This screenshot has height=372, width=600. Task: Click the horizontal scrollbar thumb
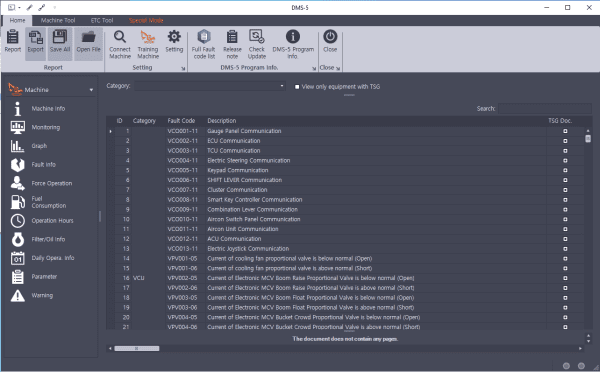pyautogui.click(x=137, y=348)
